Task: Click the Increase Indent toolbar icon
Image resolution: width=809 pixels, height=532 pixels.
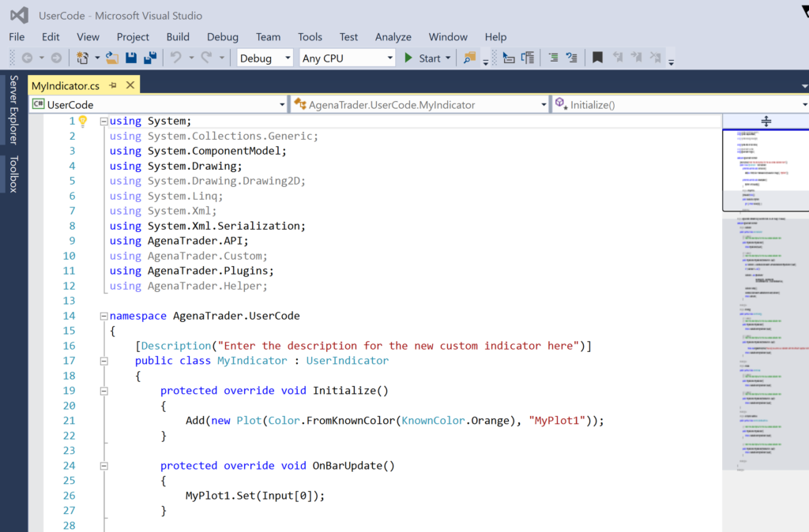Action: [528, 58]
